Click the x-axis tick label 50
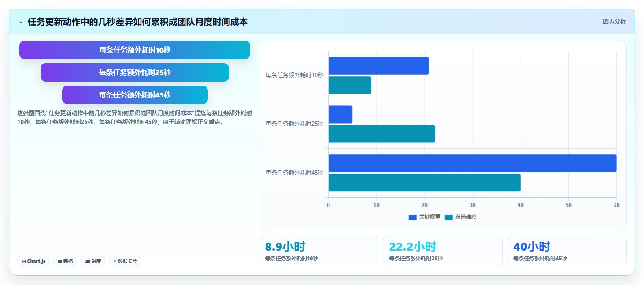644x285 pixels. point(568,205)
